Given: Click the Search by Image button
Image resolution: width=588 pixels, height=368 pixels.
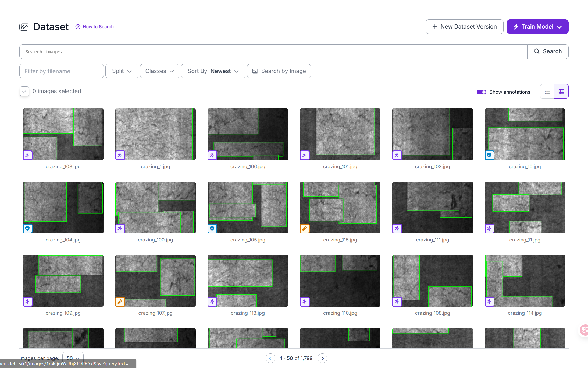Looking at the screenshot, I should coord(279,71).
